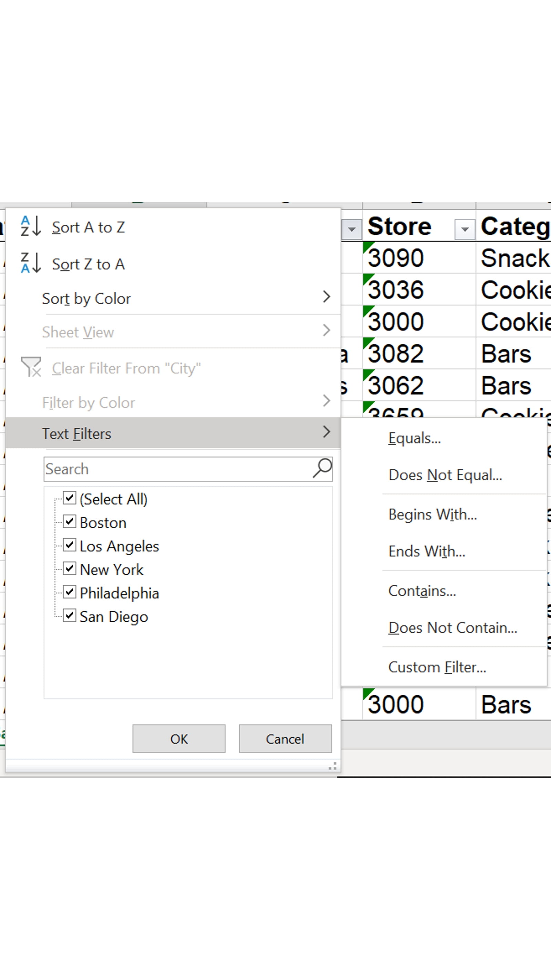Image resolution: width=551 pixels, height=980 pixels.
Task: Click the Sort Z to A icon
Action: [x=30, y=263]
